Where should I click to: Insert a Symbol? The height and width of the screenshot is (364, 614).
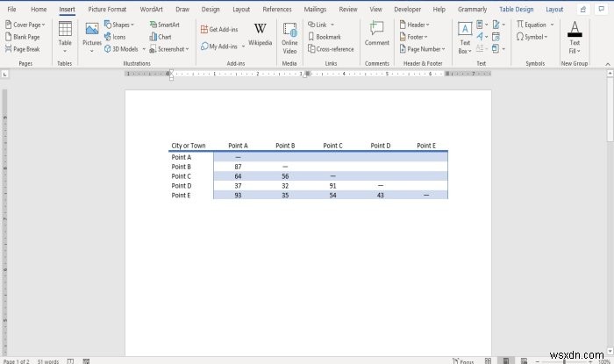tap(532, 37)
